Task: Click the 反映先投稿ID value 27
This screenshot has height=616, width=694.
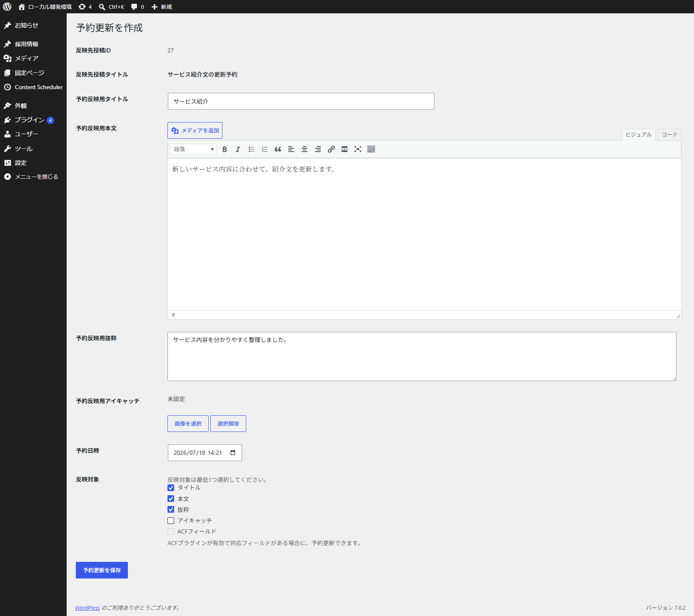Action: coord(171,50)
